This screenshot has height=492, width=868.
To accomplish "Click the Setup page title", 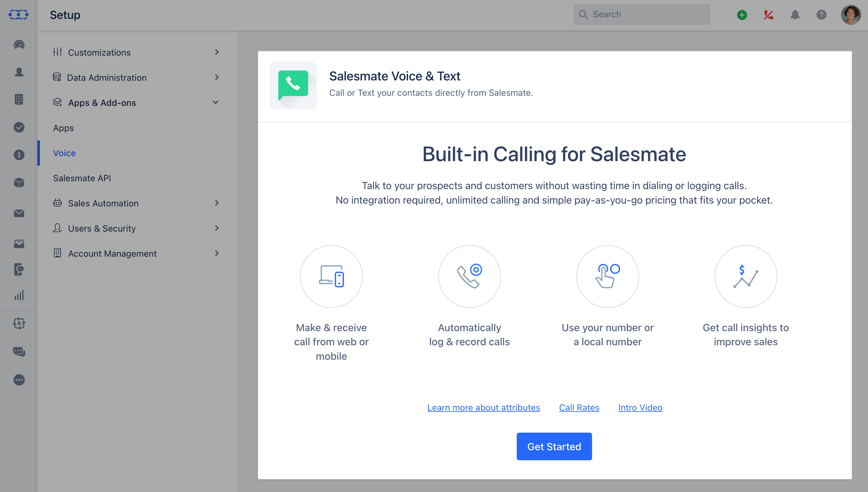I will [x=65, y=15].
